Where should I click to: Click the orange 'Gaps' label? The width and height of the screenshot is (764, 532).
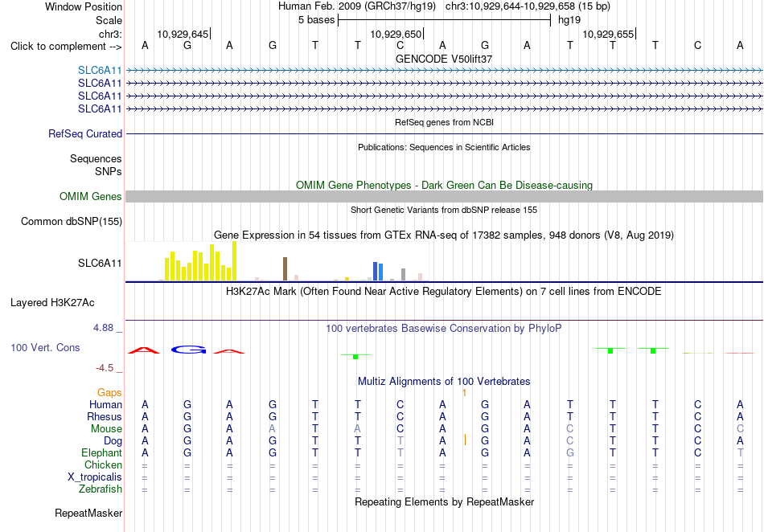(109, 393)
